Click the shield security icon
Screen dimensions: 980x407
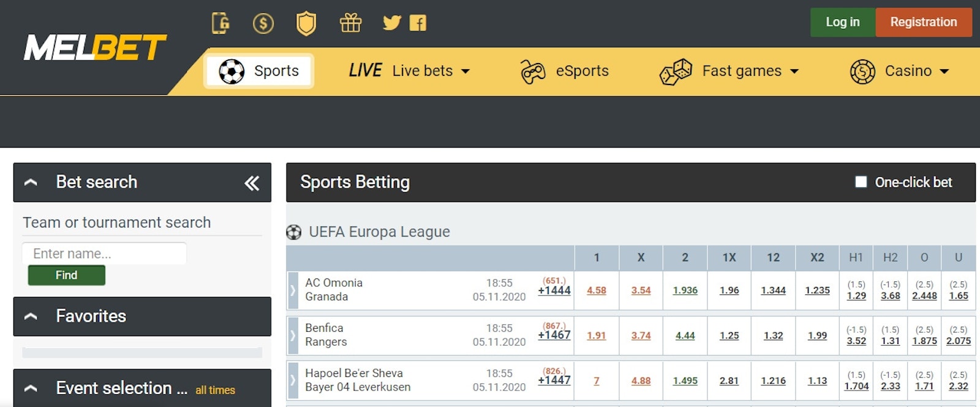click(306, 24)
